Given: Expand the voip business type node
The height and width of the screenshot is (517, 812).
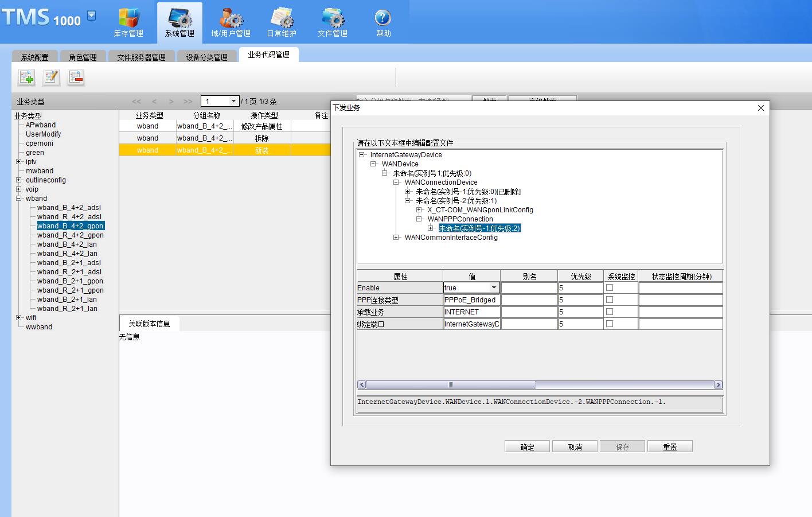Looking at the screenshot, I should 19,189.
